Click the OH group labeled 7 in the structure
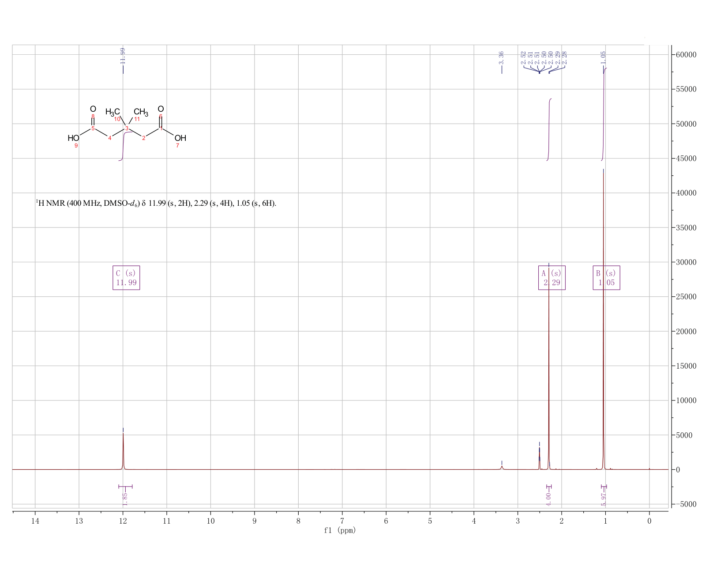 180,140
